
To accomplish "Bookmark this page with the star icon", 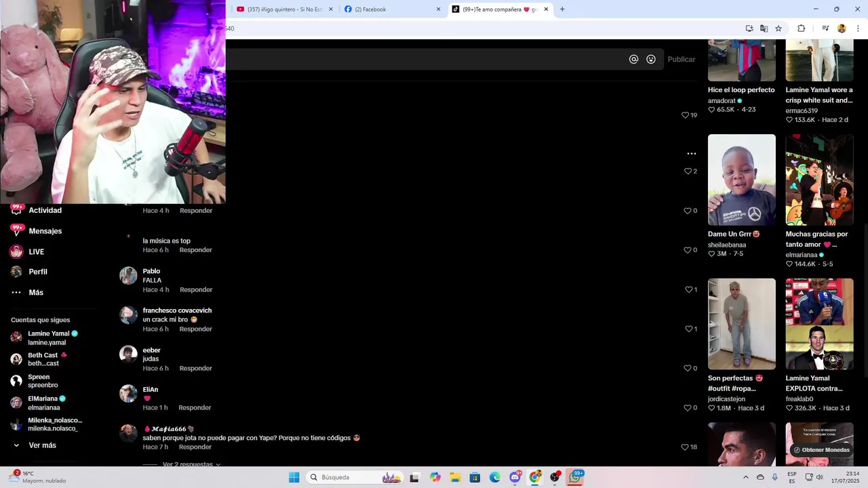I will pyautogui.click(x=778, y=28).
